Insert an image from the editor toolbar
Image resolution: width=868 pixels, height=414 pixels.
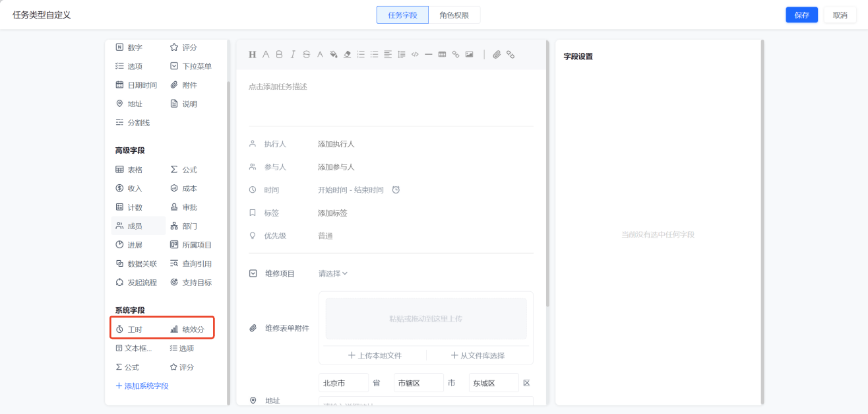469,55
